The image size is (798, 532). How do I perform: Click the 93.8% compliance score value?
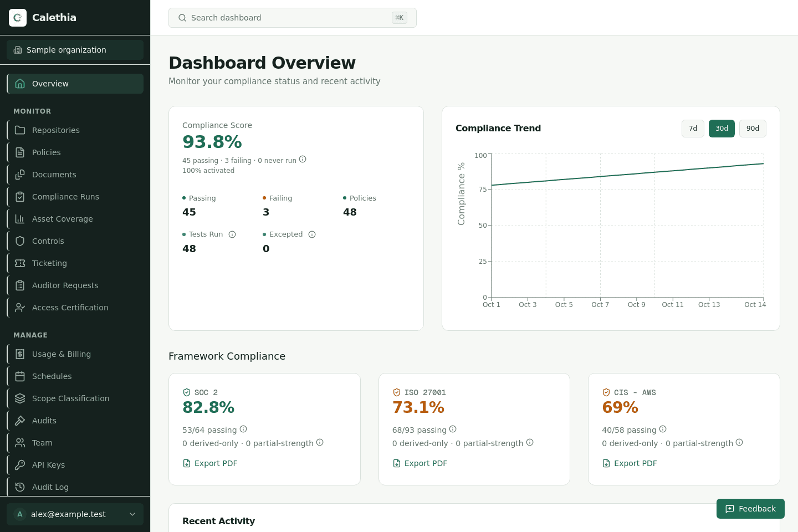pos(212,142)
